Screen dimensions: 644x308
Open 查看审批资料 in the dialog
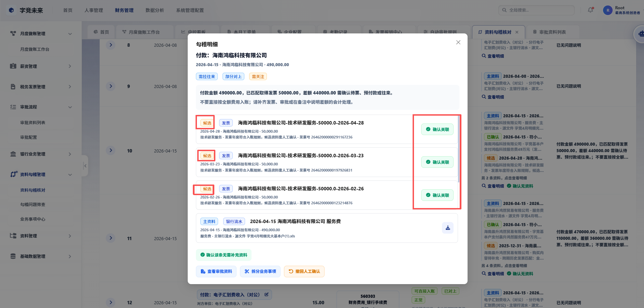[216, 272]
